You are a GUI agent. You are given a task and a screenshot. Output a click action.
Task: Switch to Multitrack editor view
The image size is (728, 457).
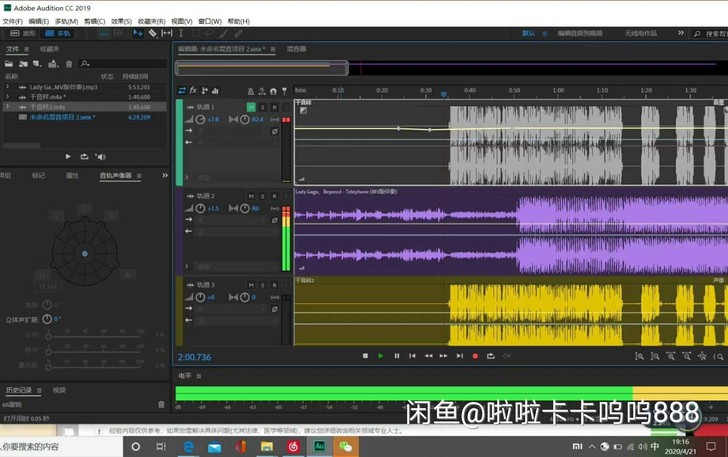point(58,33)
